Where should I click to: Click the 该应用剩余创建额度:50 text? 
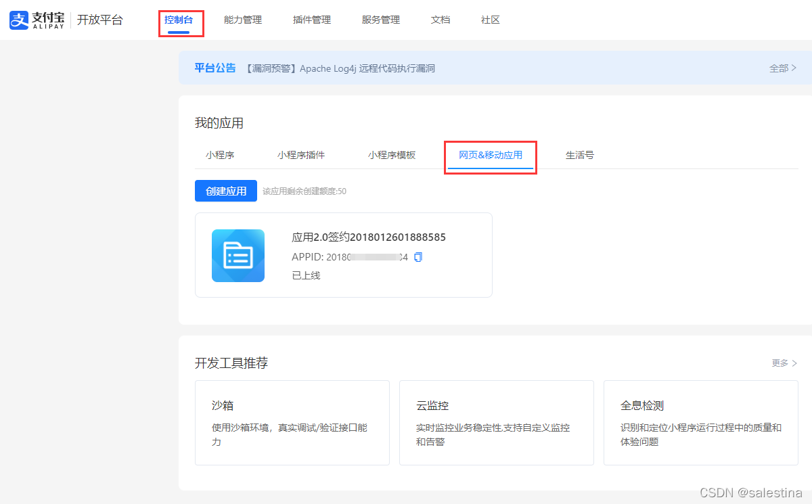pyautogui.click(x=304, y=191)
